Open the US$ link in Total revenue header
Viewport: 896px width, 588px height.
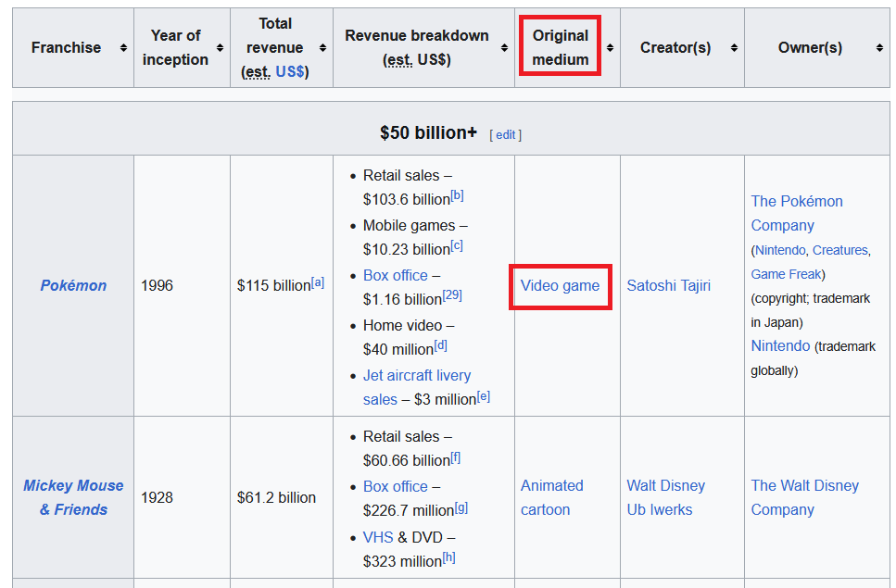tap(290, 71)
